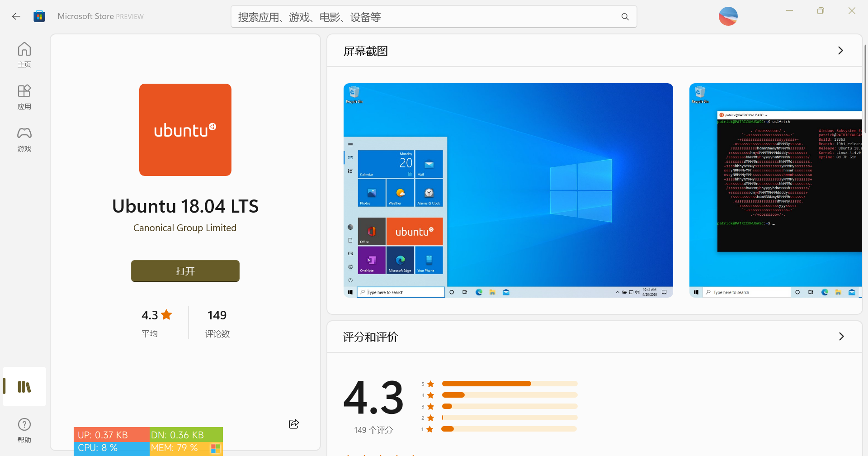Click the Ubuntu app logo tile

(x=185, y=130)
